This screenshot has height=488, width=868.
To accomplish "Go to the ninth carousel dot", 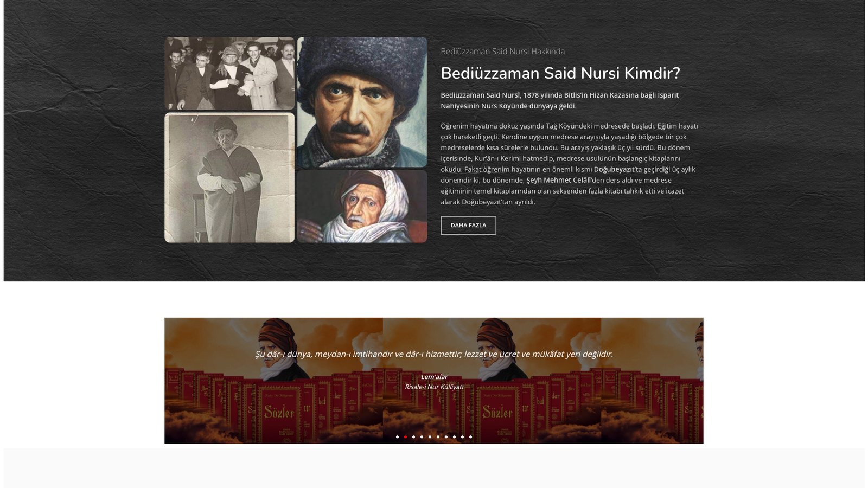I will click(x=462, y=436).
